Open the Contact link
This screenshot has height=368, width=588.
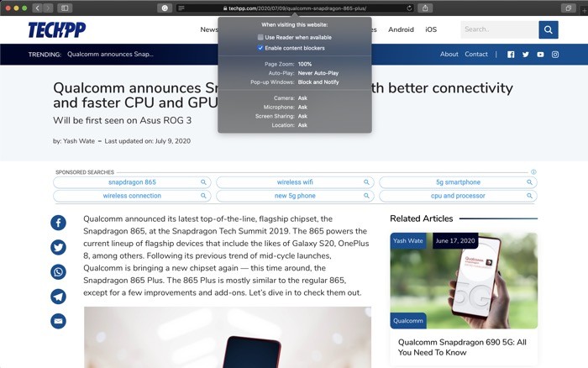point(476,55)
